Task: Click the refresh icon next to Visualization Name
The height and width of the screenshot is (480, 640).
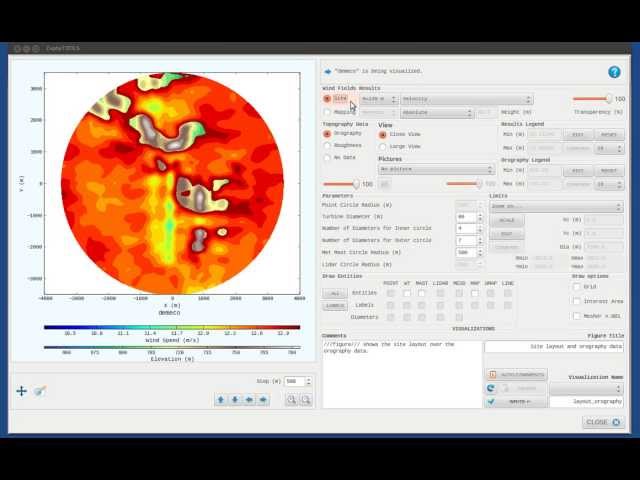Action: (x=491, y=388)
